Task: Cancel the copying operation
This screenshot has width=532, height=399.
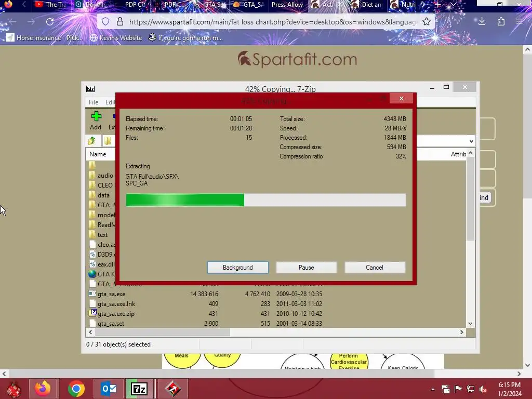Action: [375, 268]
